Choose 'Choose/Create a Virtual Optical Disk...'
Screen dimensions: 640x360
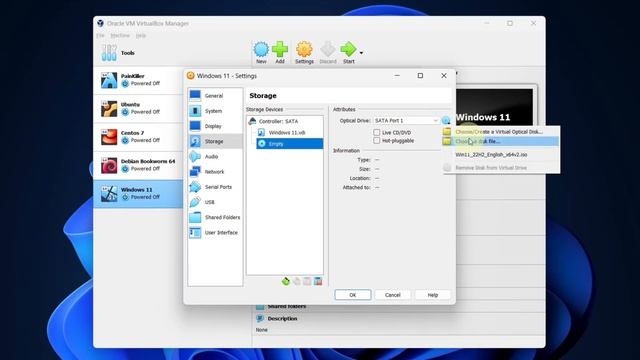coord(501,131)
